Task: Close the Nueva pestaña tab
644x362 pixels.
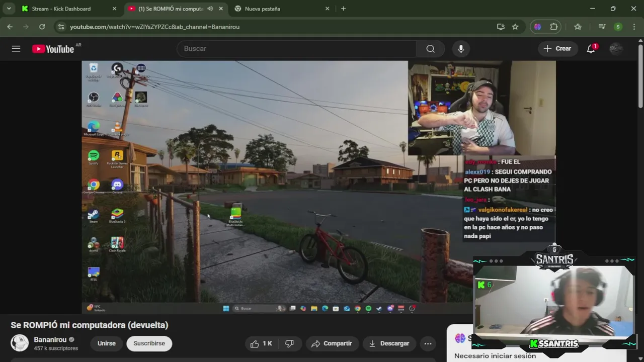Action: point(328,9)
